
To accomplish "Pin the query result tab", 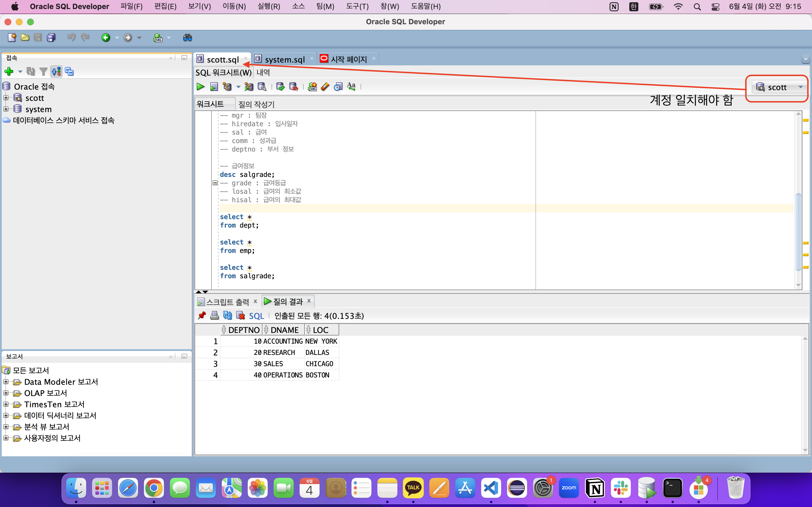I will point(202,315).
